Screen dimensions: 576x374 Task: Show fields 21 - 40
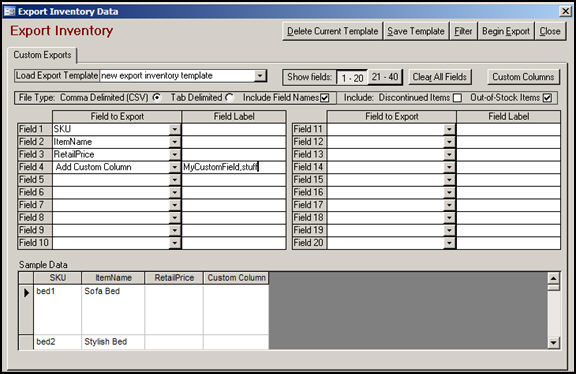coord(385,77)
